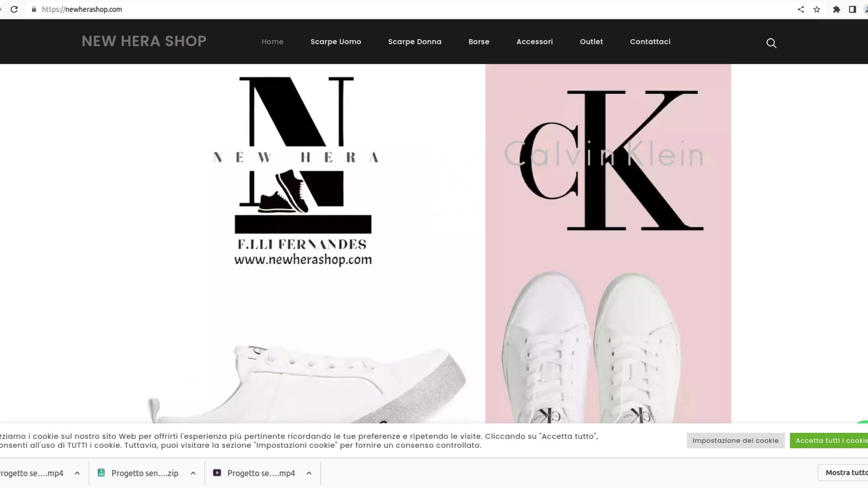Image resolution: width=868 pixels, height=488 pixels.
Task: Click the zip file icon on Progetto sen....zip
Action: pos(101,473)
